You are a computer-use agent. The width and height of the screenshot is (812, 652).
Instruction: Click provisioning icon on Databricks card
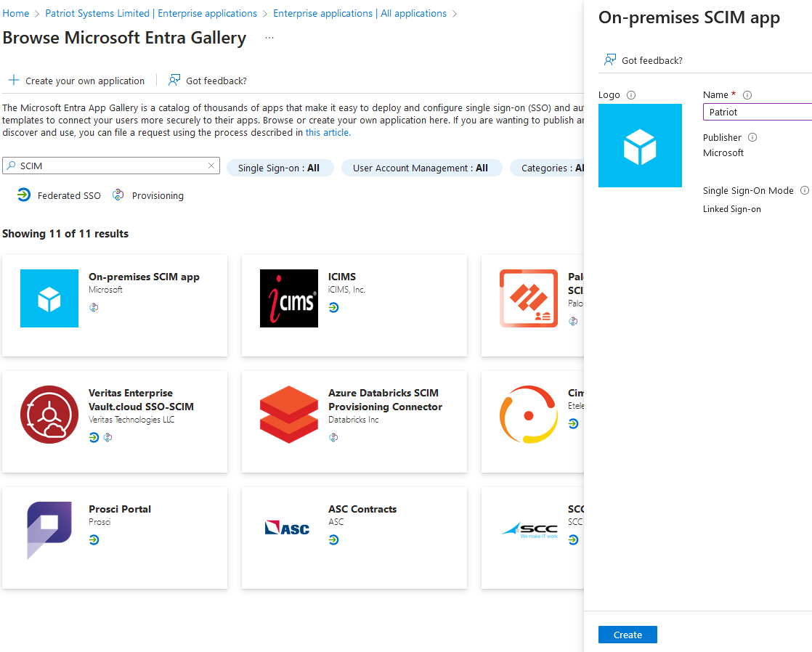coord(333,438)
